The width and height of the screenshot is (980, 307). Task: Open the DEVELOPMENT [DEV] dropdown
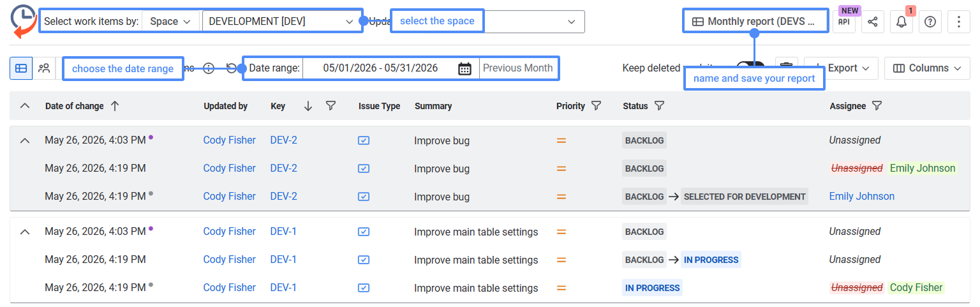point(281,21)
